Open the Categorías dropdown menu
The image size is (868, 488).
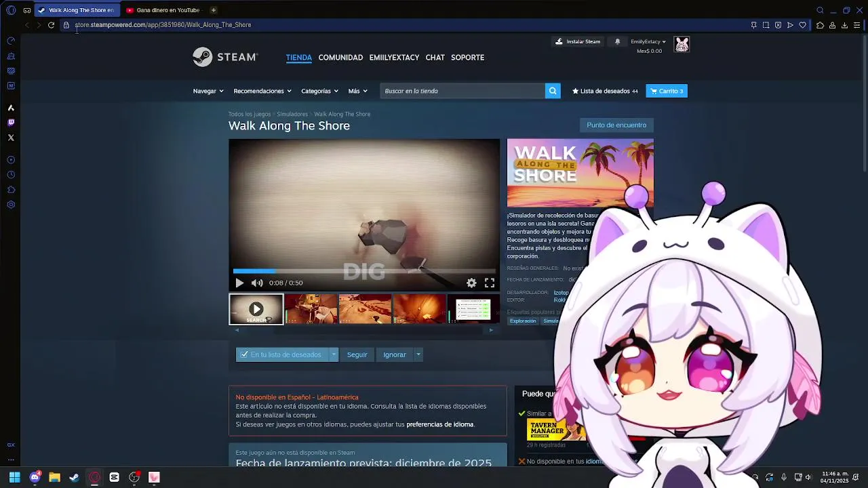(x=319, y=91)
